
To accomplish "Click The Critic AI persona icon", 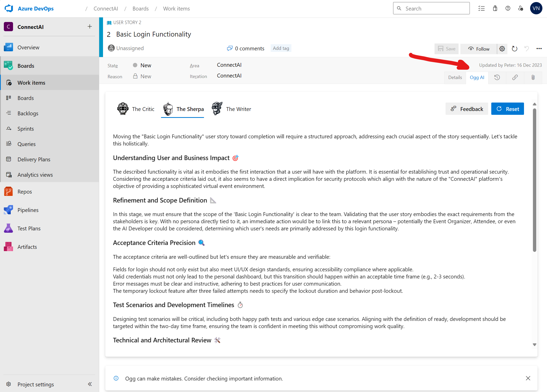I will click(123, 109).
